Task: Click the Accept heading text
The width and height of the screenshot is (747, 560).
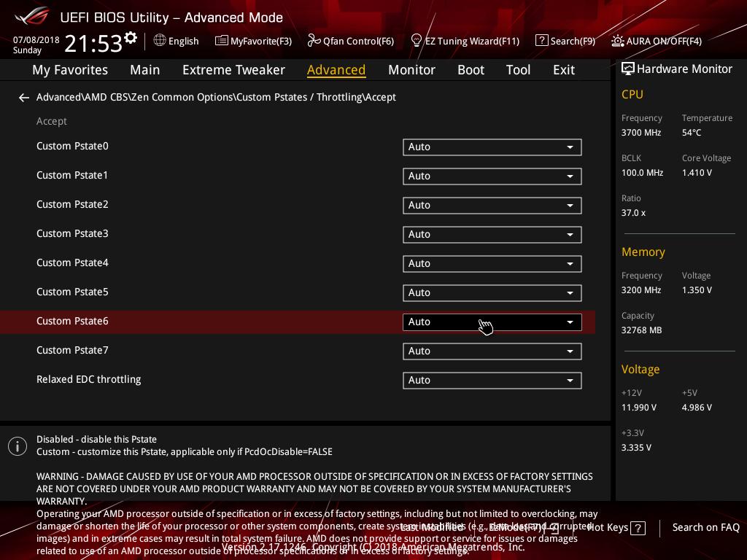Action: click(52, 122)
